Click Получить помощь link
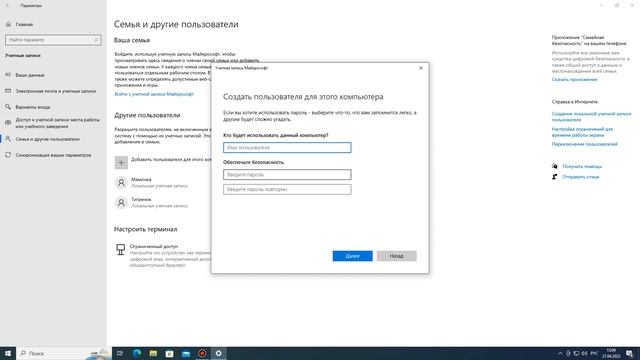 coord(582,167)
